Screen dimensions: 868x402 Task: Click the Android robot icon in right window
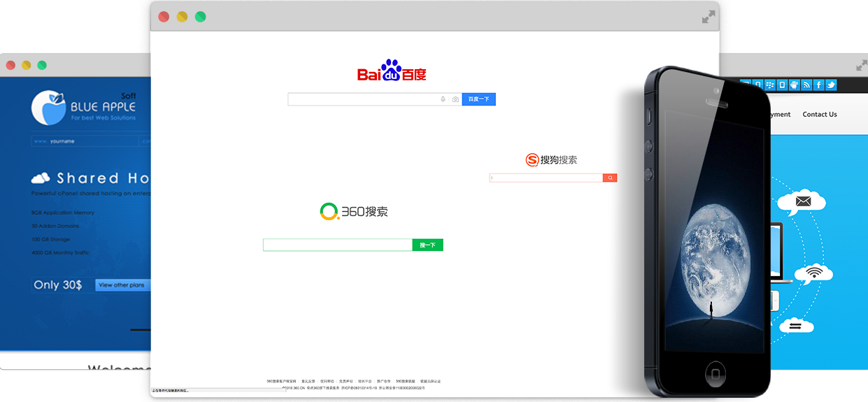tap(795, 85)
